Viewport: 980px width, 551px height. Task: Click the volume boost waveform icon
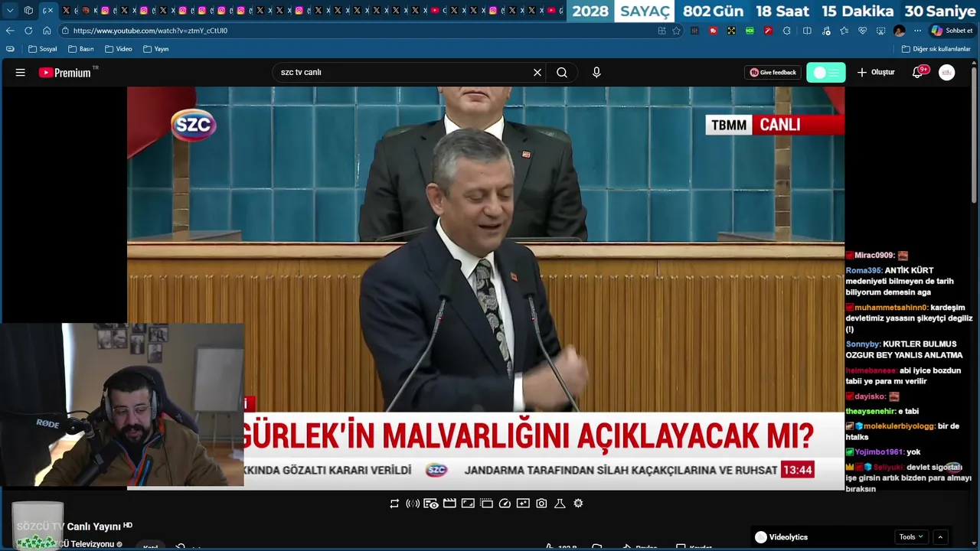(413, 504)
